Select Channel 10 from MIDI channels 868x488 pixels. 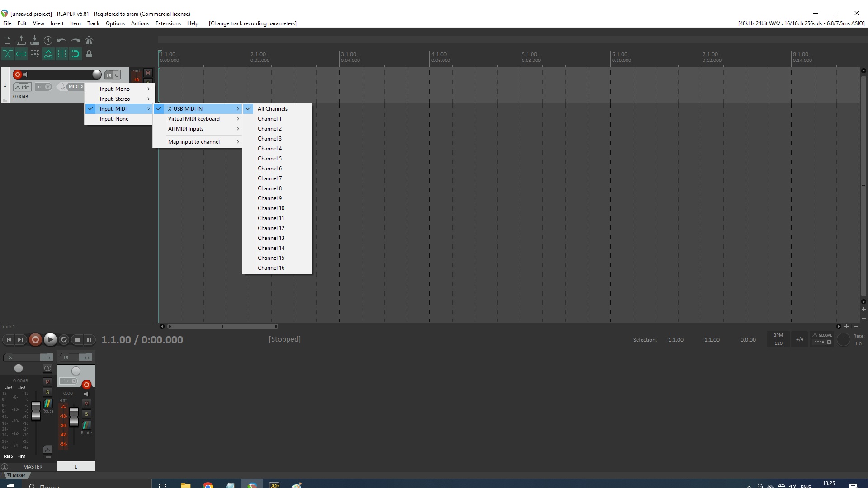(x=271, y=208)
